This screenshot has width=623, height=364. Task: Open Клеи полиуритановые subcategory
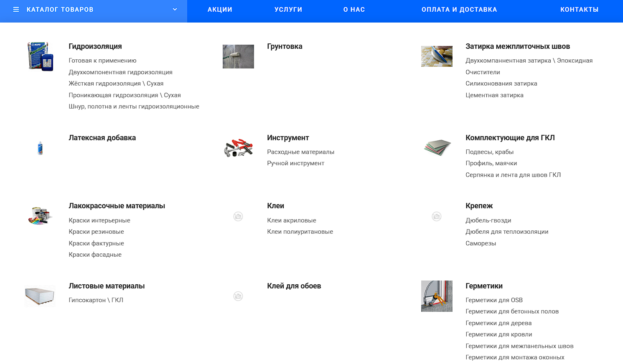300,232
